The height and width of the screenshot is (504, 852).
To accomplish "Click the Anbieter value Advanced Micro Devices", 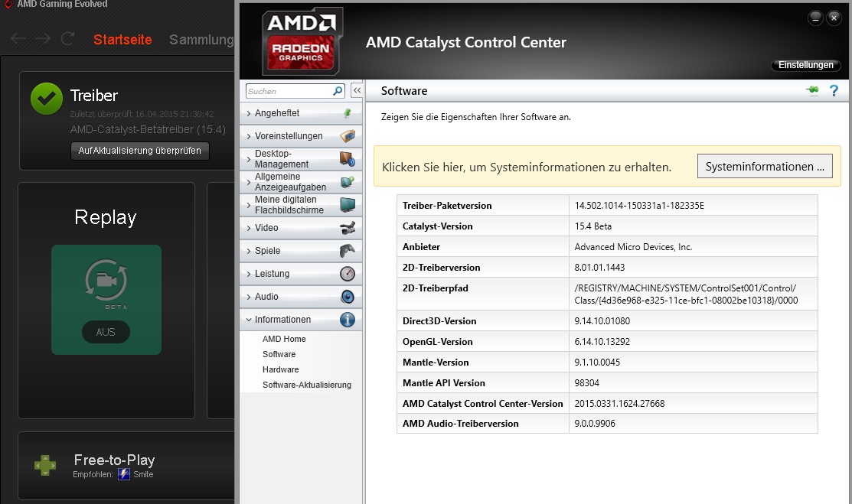I will point(633,246).
